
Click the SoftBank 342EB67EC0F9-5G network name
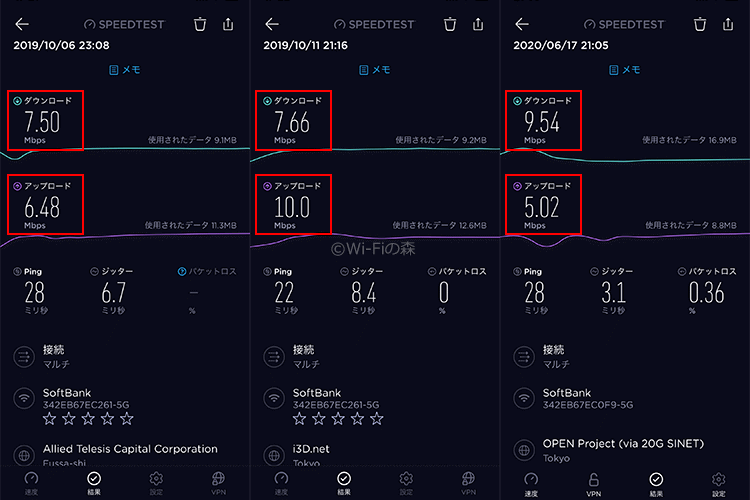588,399
